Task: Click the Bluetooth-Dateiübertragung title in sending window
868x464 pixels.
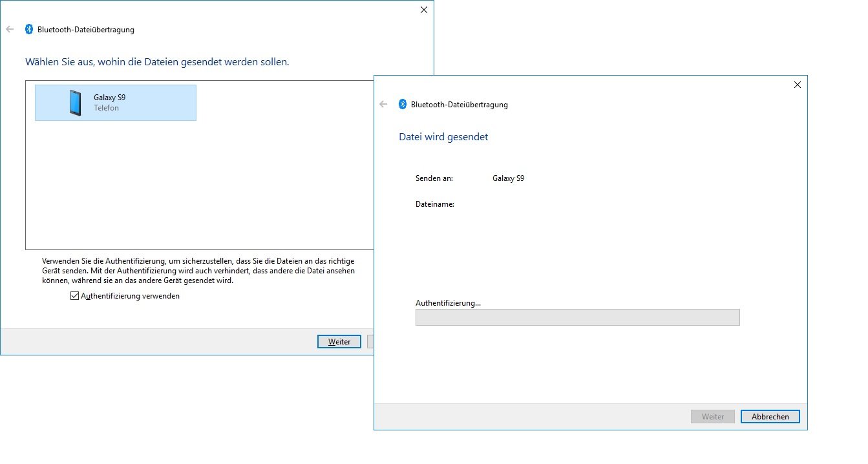Action: pyautogui.click(x=460, y=105)
